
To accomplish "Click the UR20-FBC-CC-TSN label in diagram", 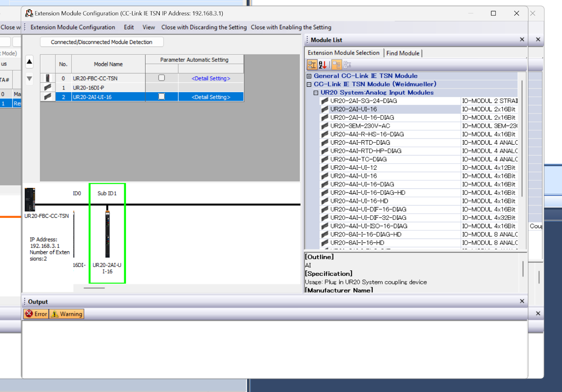I will tap(47, 216).
